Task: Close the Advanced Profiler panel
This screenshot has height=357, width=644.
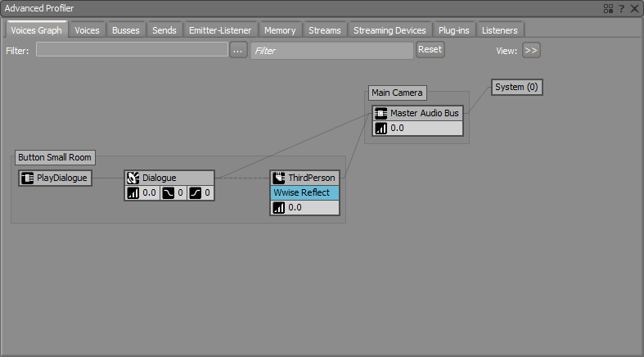Action: pos(634,8)
